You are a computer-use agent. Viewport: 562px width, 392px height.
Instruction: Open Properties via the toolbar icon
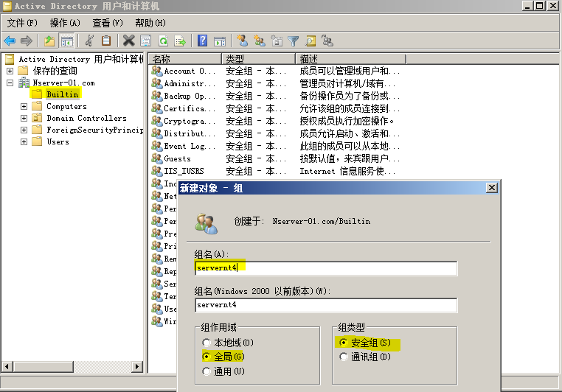146,41
